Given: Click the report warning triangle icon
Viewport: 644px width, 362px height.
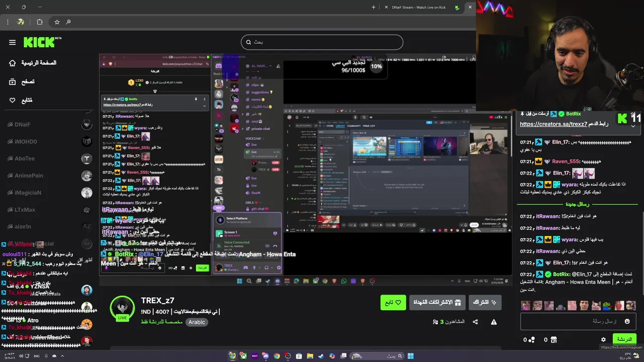Looking at the screenshot, I should tap(494, 322).
